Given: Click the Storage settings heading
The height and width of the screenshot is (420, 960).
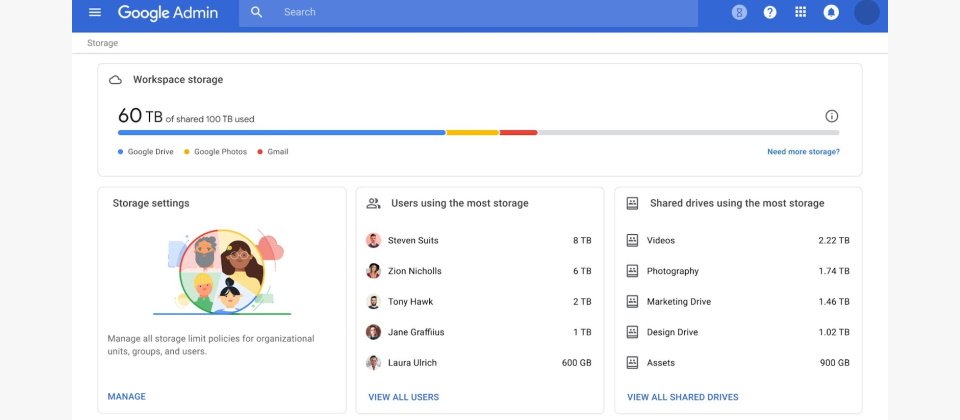Looking at the screenshot, I should 151,203.
